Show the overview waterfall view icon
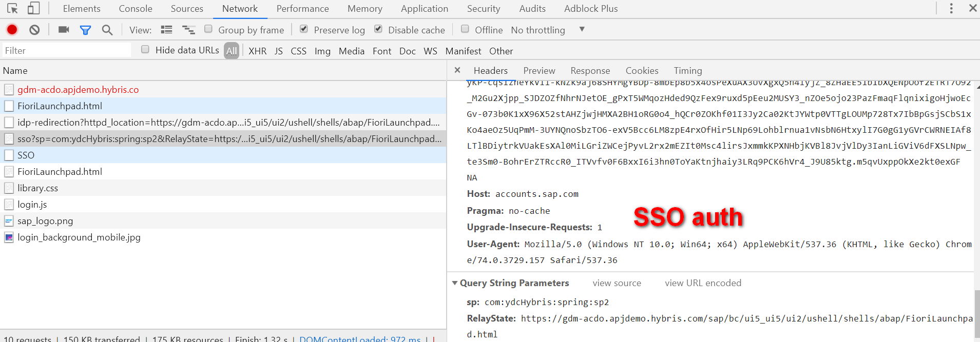This screenshot has height=342, width=980. pos(189,30)
